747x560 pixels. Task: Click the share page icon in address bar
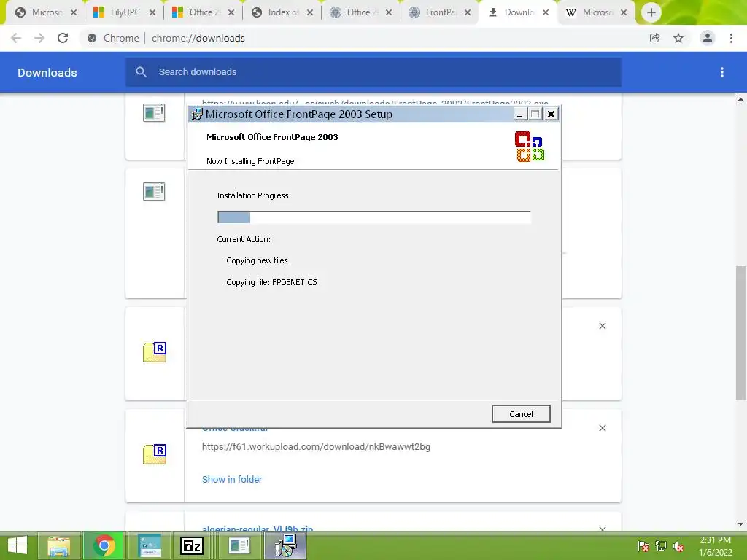click(x=655, y=38)
